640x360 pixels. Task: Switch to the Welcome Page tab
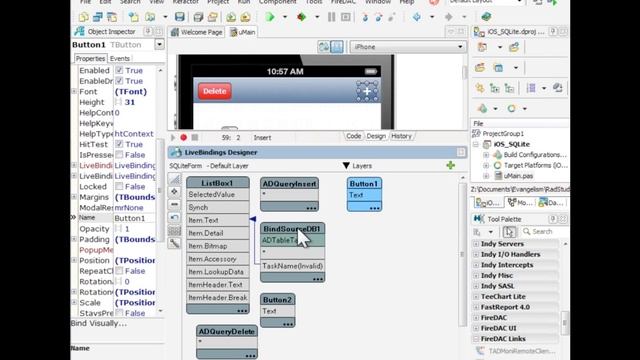(197, 32)
